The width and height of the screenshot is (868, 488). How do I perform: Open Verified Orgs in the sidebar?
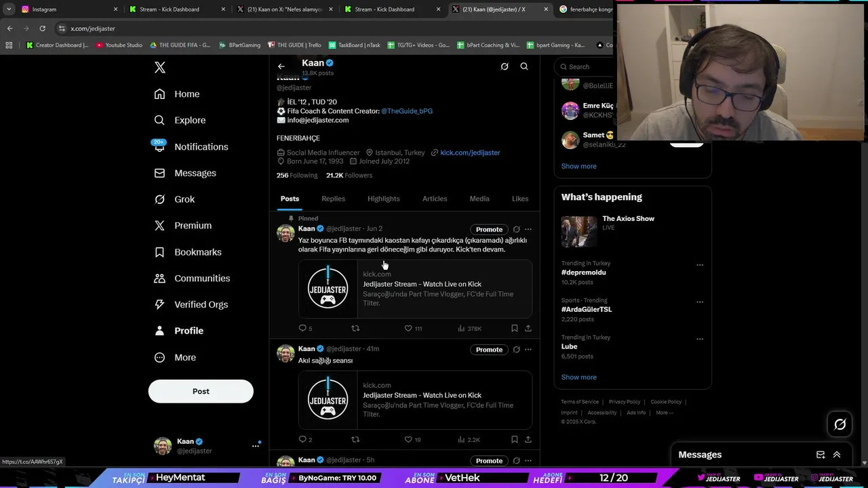click(191, 304)
